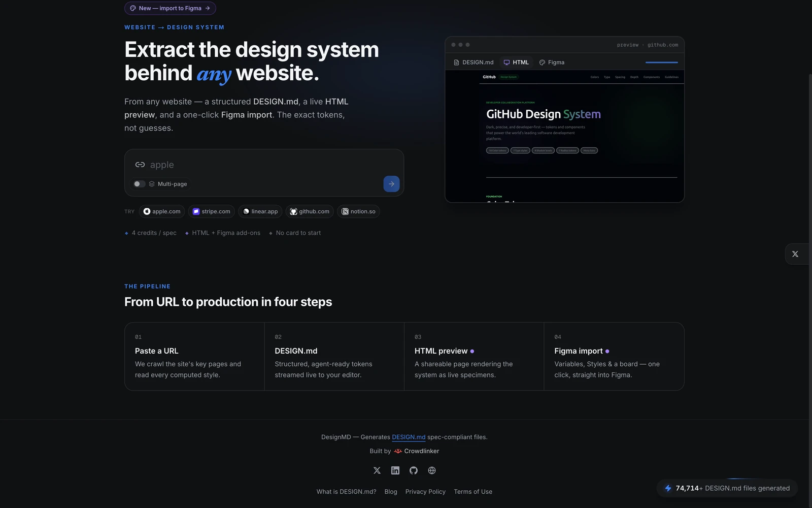Try the github.com example chip
Viewport: 812px width, 508px height.
310,211
